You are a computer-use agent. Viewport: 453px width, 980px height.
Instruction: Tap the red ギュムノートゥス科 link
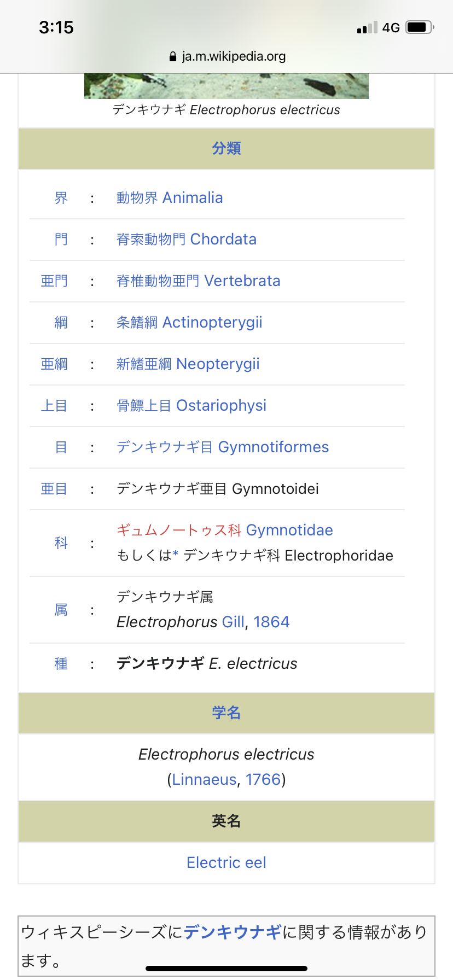coord(179,530)
